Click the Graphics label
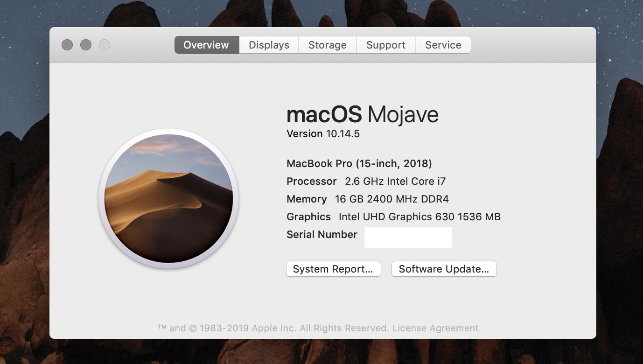The height and width of the screenshot is (364, 643). (308, 217)
